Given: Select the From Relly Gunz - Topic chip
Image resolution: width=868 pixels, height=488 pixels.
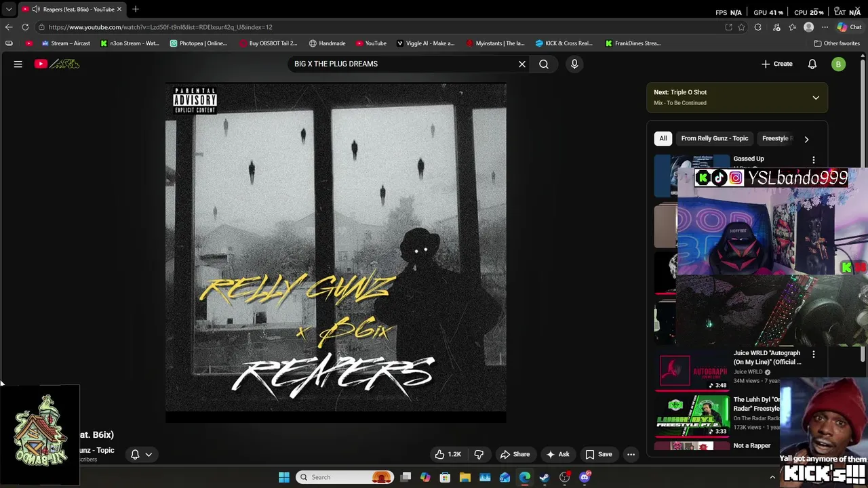Looking at the screenshot, I should point(715,138).
